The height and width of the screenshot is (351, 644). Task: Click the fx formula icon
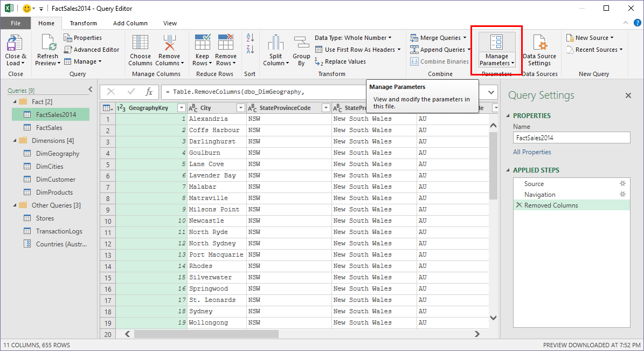click(149, 92)
